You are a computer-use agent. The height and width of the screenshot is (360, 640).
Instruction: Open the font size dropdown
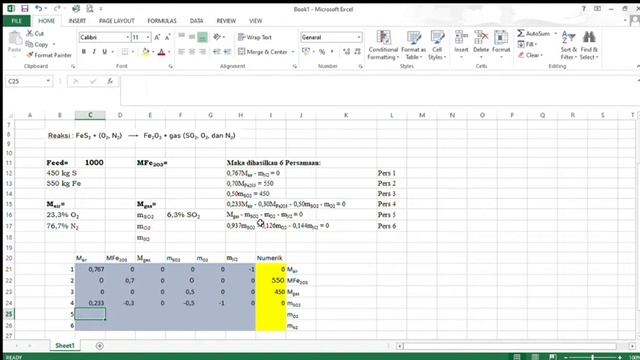[148, 37]
